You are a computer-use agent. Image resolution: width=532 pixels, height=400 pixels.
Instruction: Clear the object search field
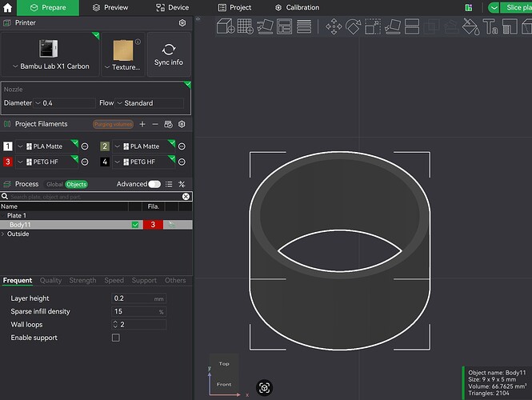click(x=186, y=197)
